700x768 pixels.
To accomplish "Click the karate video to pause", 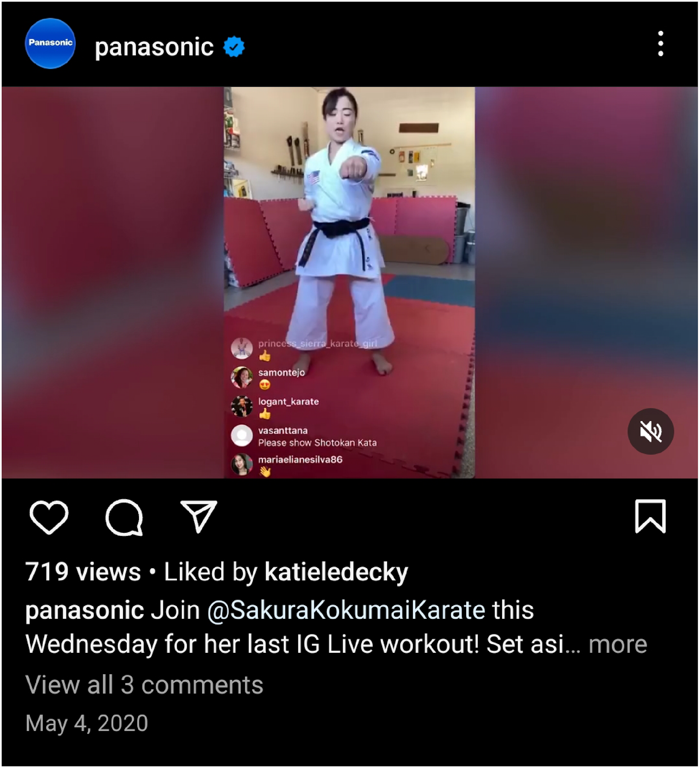I will point(349,229).
